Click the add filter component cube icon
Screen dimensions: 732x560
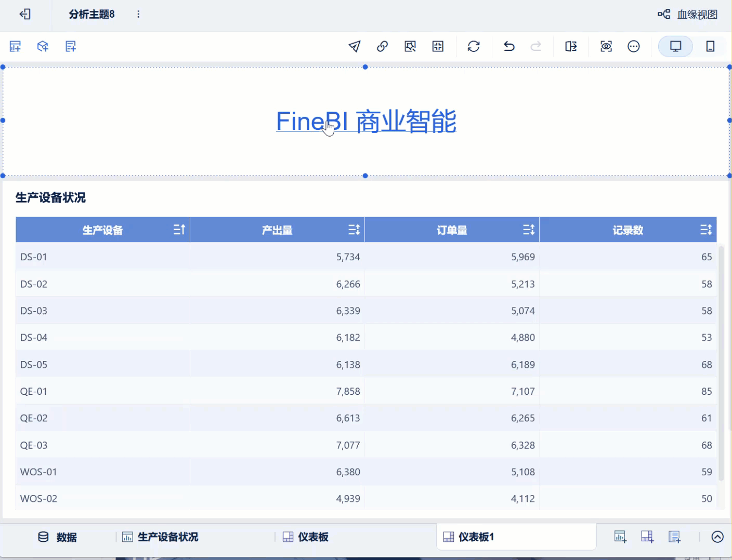click(x=43, y=46)
